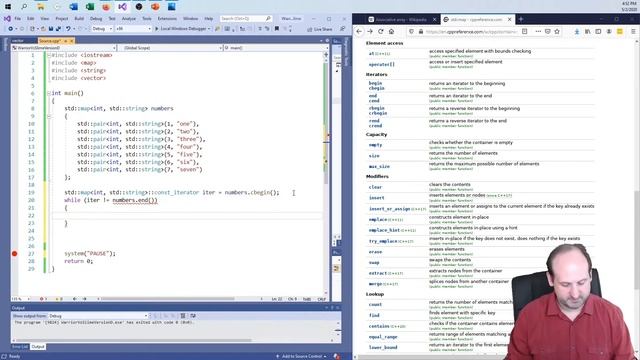This screenshot has width=640, height=360.
Task: Open notifications icon in VS status bar
Action: (337, 356)
